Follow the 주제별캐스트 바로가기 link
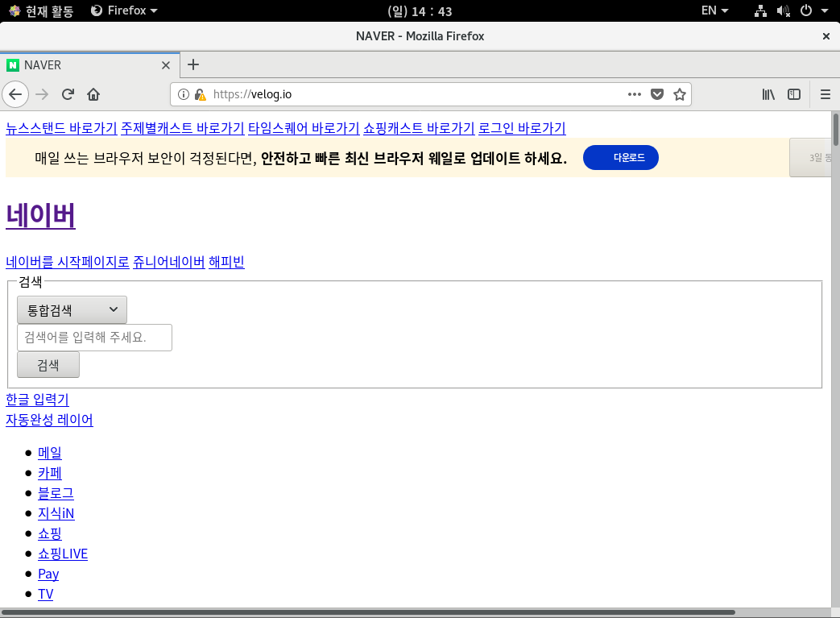840x618 pixels. [182, 128]
